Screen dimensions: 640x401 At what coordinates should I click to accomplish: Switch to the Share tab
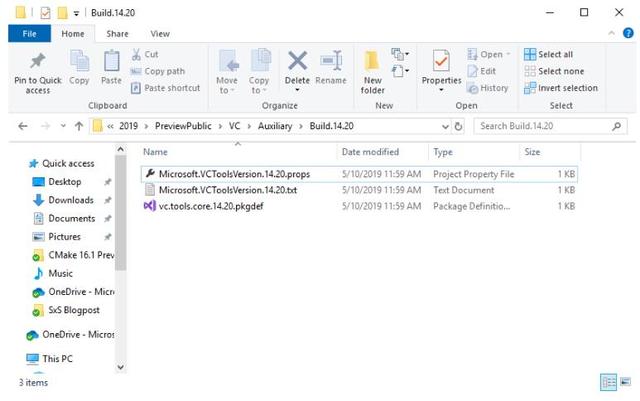click(117, 33)
